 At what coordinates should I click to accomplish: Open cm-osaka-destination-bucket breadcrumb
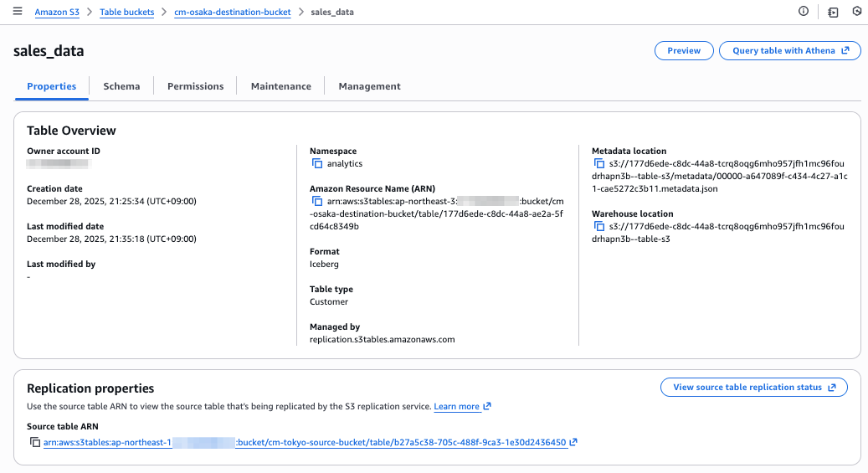(x=233, y=12)
